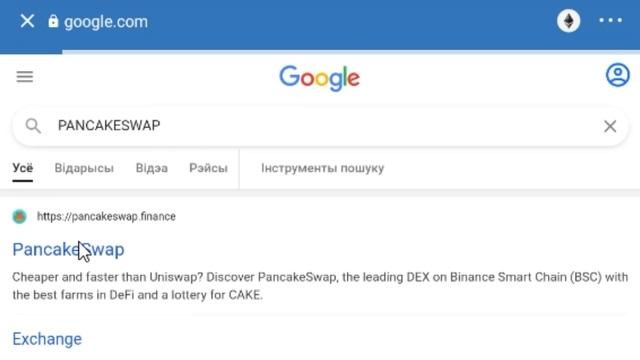Open the Ethereum network selector icon
Screen dimensions: 640x360
(569, 20)
